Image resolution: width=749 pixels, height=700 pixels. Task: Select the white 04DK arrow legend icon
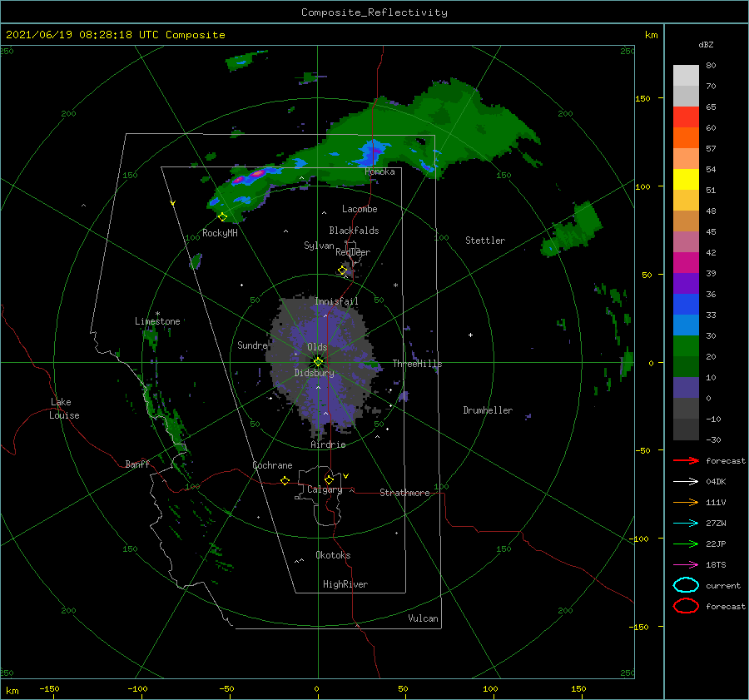[686, 481]
